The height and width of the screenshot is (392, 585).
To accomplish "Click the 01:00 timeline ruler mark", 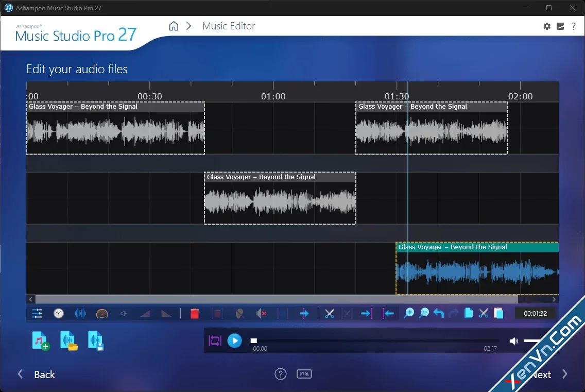I will [x=273, y=96].
